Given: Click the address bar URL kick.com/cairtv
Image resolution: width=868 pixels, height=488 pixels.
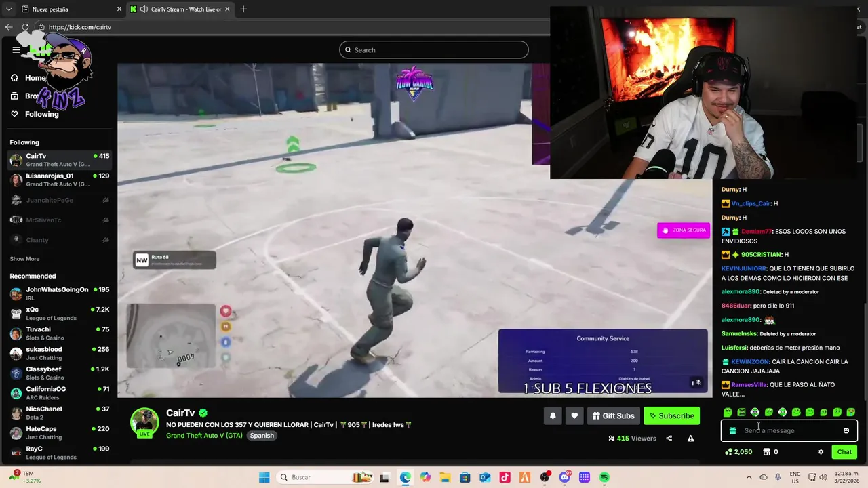Looking at the screenshot, I should coord(79,27).
